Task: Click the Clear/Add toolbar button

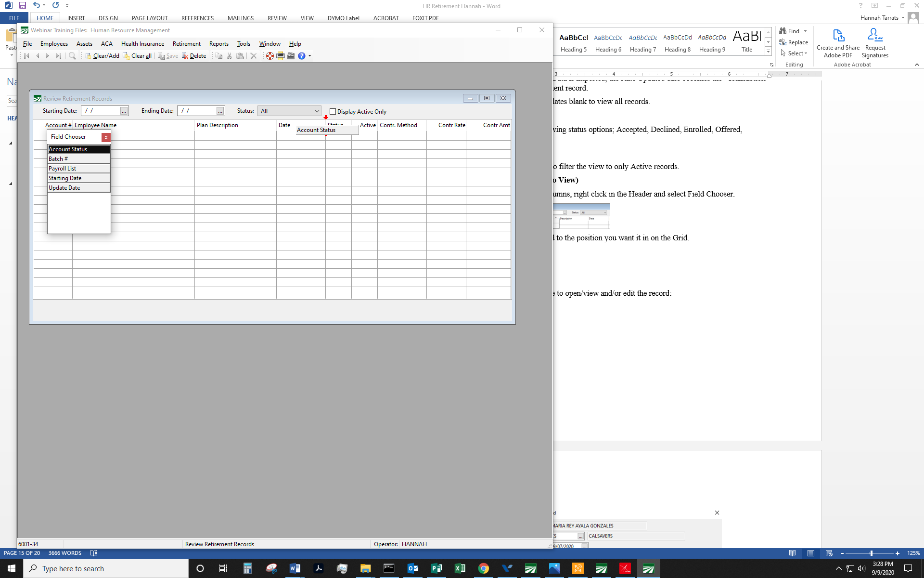Action: tap(103, 56)
